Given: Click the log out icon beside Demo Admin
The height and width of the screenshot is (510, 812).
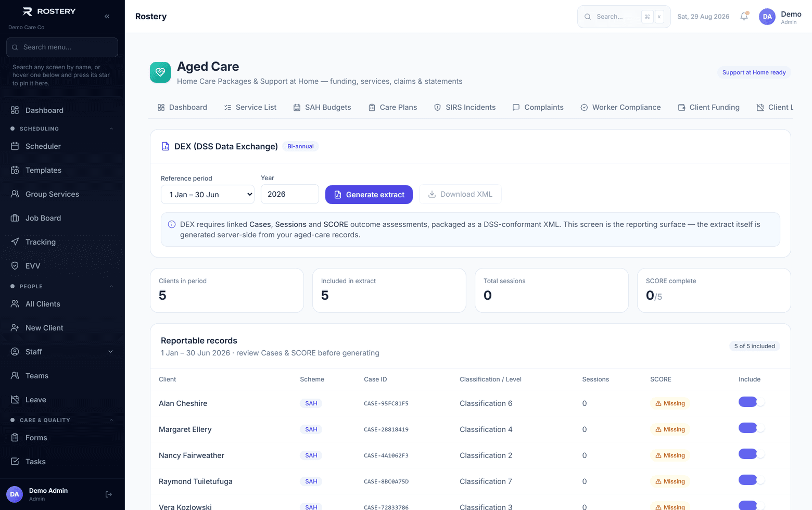Looking at the screenshot, I should [109, 494].
